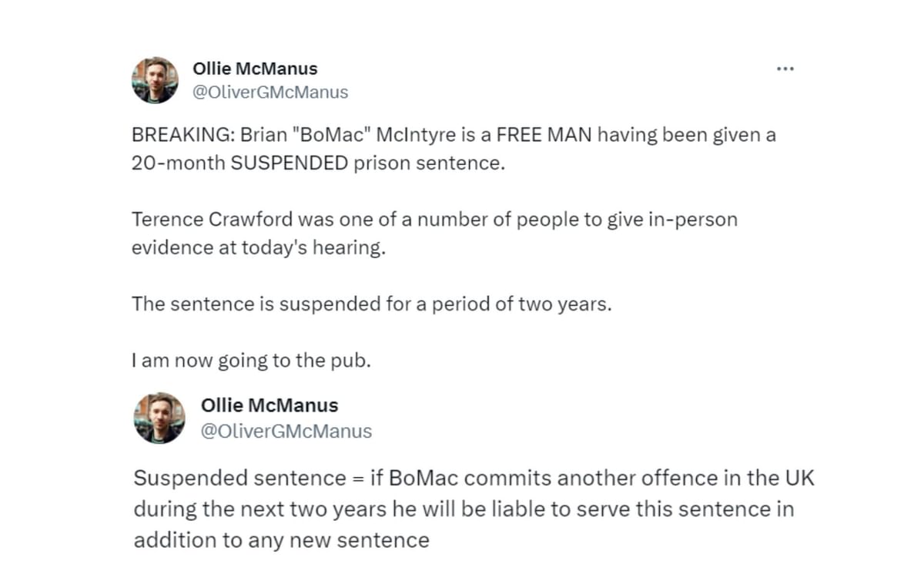Open Ollie McManus name on reply tweet
Screen dimensions: 924x578
click(269, 405)
